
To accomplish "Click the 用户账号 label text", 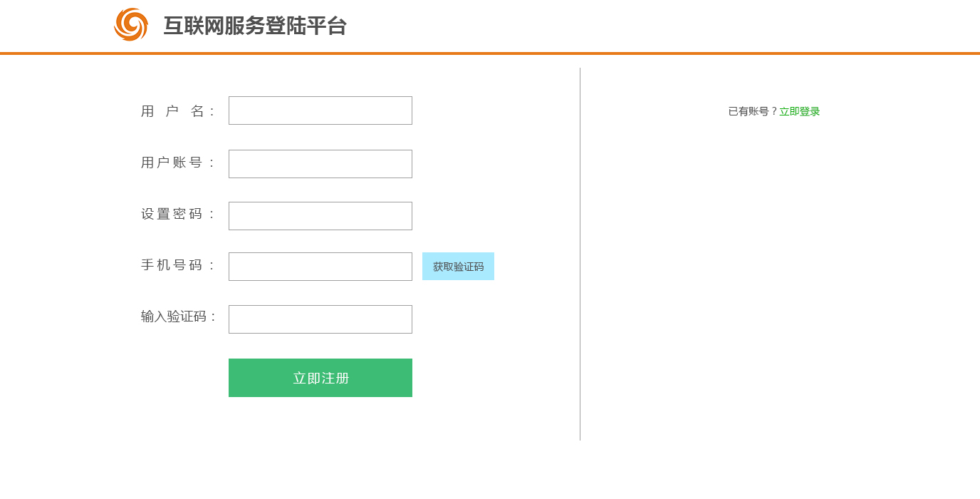I will (178, 163).
